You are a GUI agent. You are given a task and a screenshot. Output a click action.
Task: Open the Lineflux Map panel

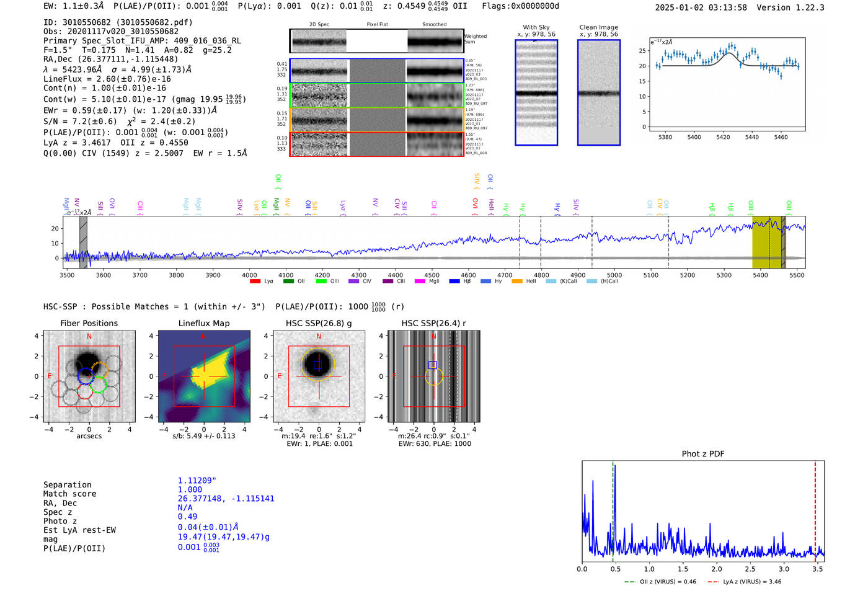tap(204, 376)
